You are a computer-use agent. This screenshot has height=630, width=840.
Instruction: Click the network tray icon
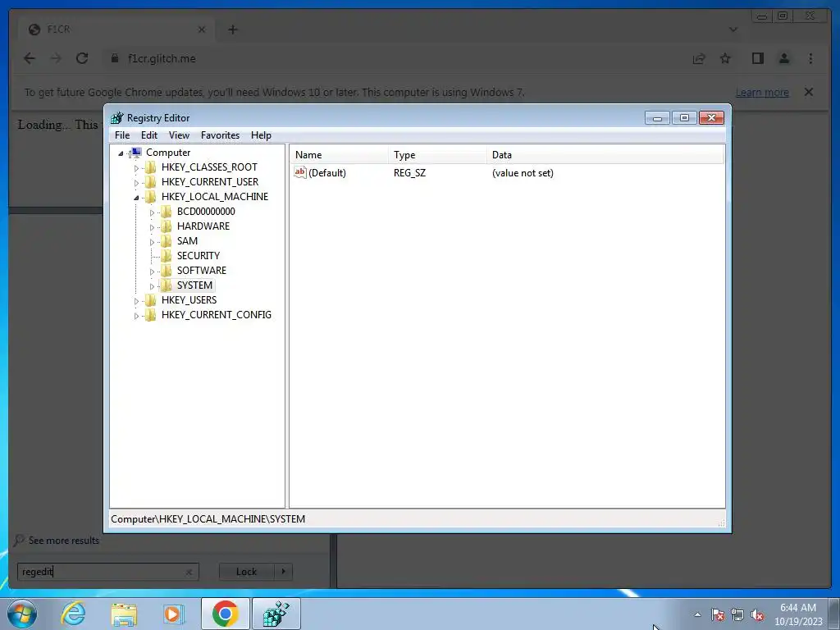point(737,614)
